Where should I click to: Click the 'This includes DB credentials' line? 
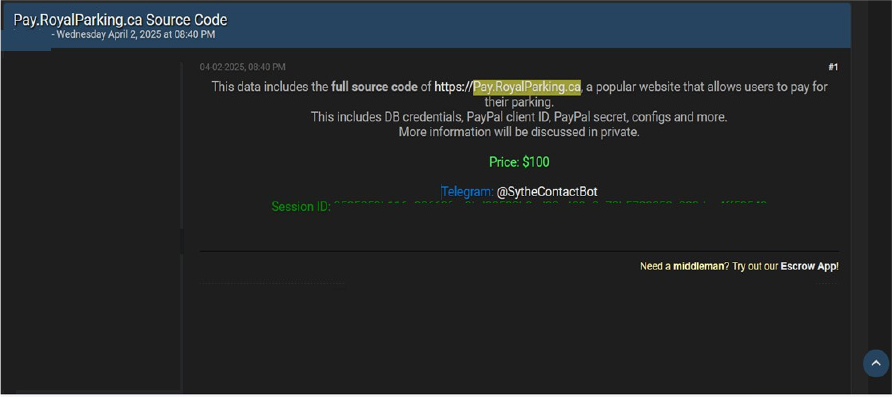coord(519,117)
